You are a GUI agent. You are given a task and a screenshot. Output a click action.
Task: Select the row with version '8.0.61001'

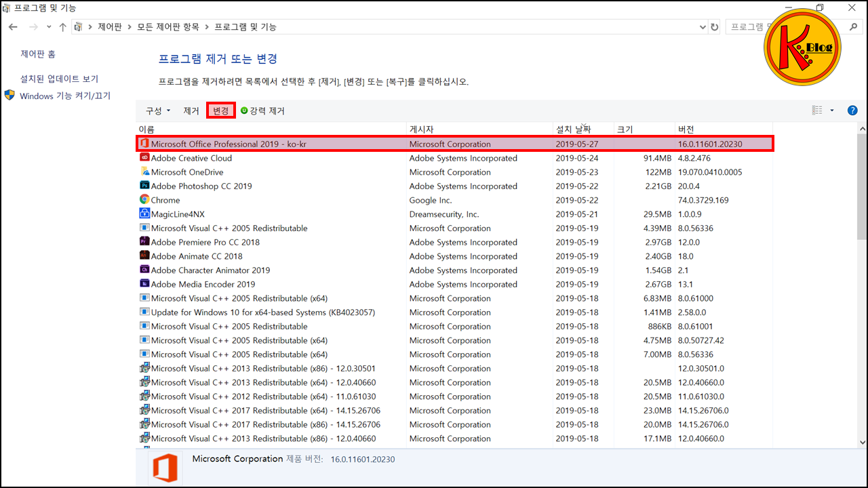point(454,326)
